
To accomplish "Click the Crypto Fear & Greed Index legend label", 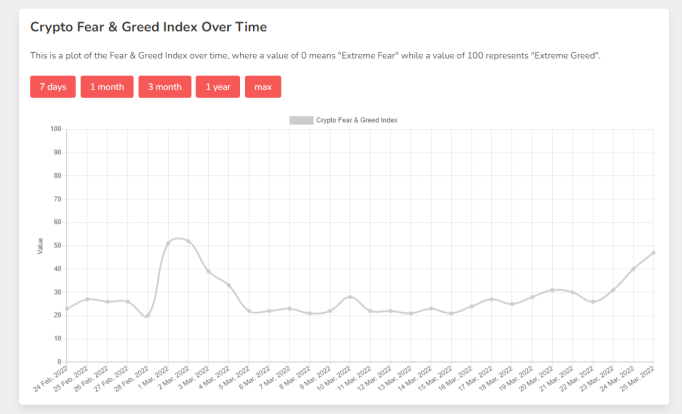I will tap(357, 120).
